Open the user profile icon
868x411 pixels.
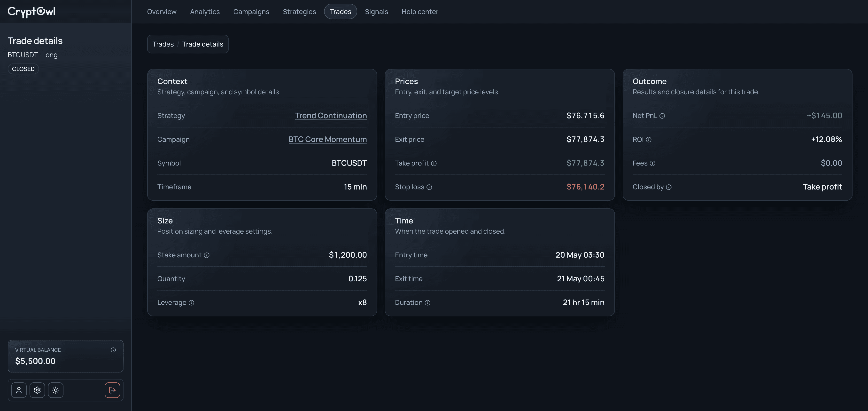tap(19, 390)
